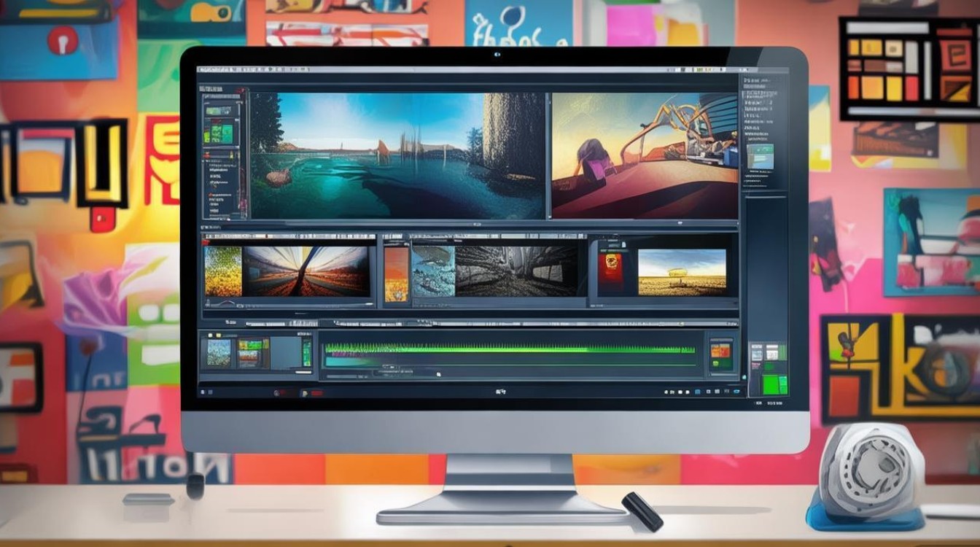Click the lake scene in the main preview
This screenshot has width=980, height=547.
[397, 155]
